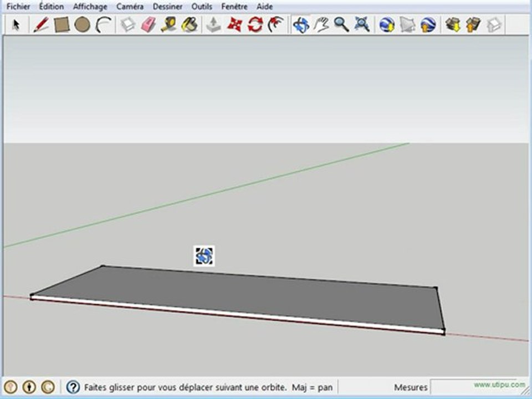532x399 pixels.
Task: Activate the Rotate tool
Action: pyautogui.click(x=255, y=25)
